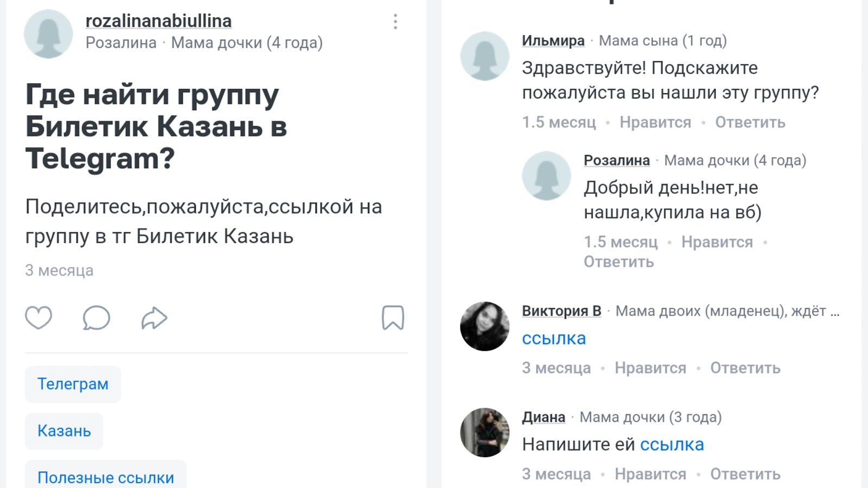Open comments via the speech bubble icon
This screenshot has height=488, width=868.
coord(96,319)
